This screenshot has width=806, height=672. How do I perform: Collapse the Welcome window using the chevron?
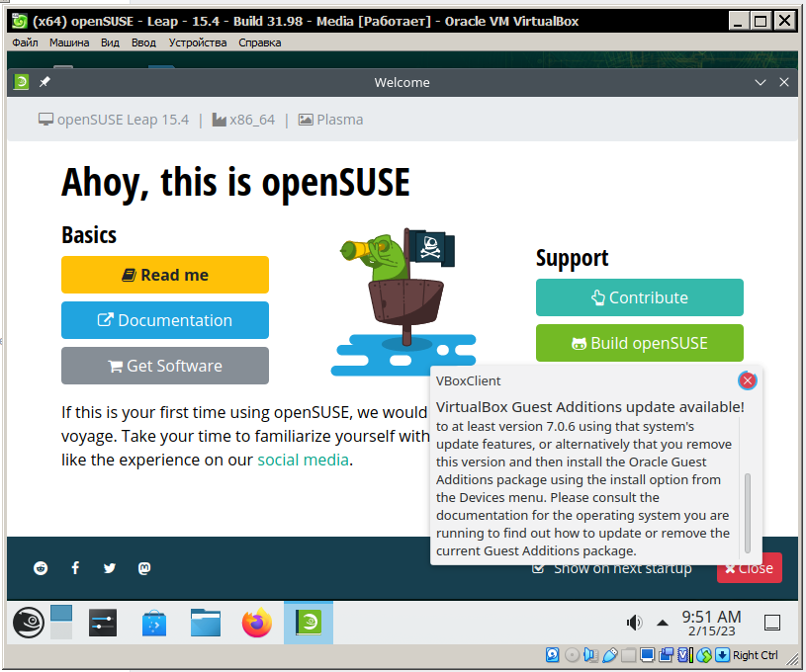click(x=761, y=82)
